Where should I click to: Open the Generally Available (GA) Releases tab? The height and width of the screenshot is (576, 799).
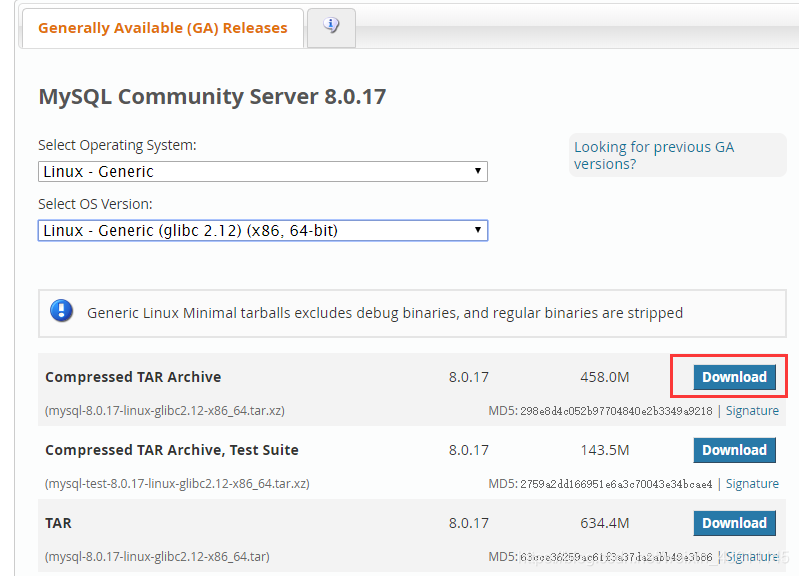[163, 28]
